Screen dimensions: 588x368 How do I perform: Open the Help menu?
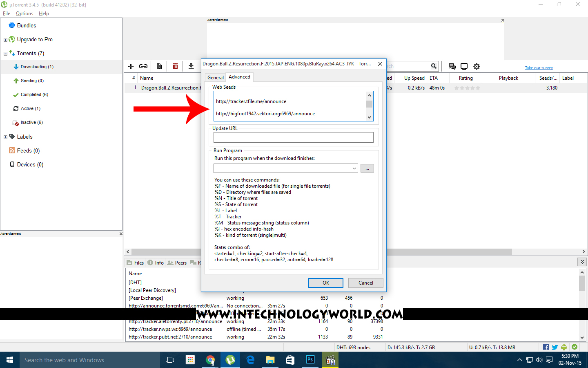(44, 13)
